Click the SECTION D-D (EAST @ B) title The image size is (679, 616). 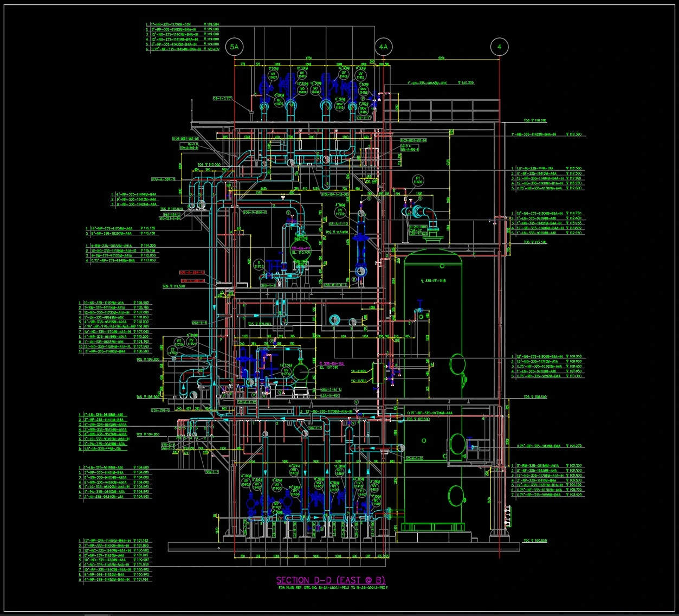click(331, 580)
